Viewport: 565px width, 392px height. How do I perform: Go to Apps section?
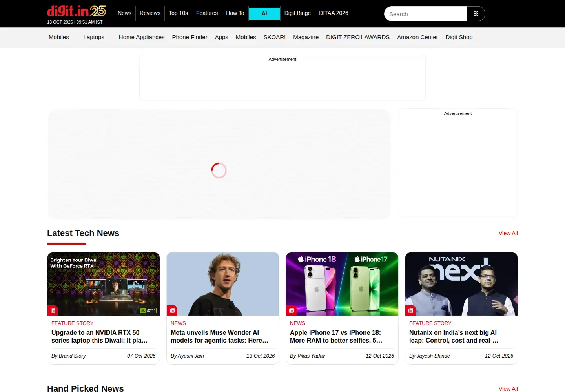221,37
